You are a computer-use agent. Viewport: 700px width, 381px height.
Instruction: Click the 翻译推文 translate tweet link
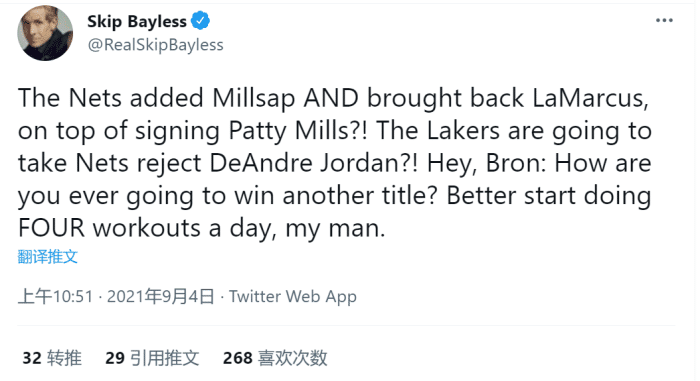pos(48,256)
